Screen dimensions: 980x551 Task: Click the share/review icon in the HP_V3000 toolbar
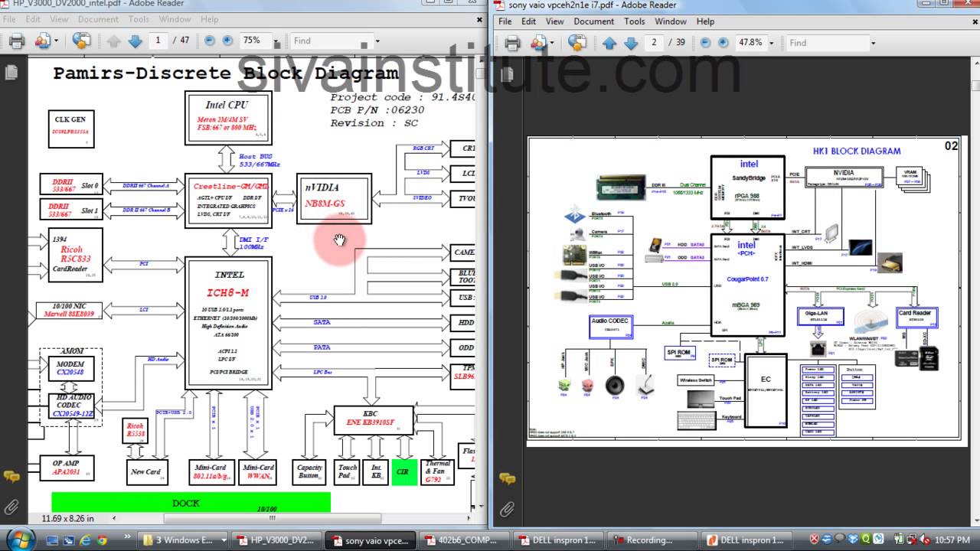[81, 41]
